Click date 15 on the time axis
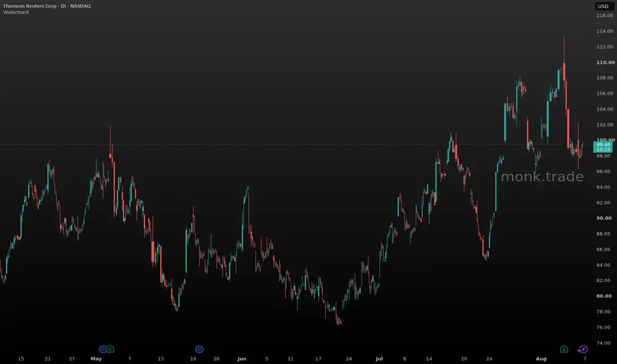The image size is (617, 364). [x=21, y=359]
